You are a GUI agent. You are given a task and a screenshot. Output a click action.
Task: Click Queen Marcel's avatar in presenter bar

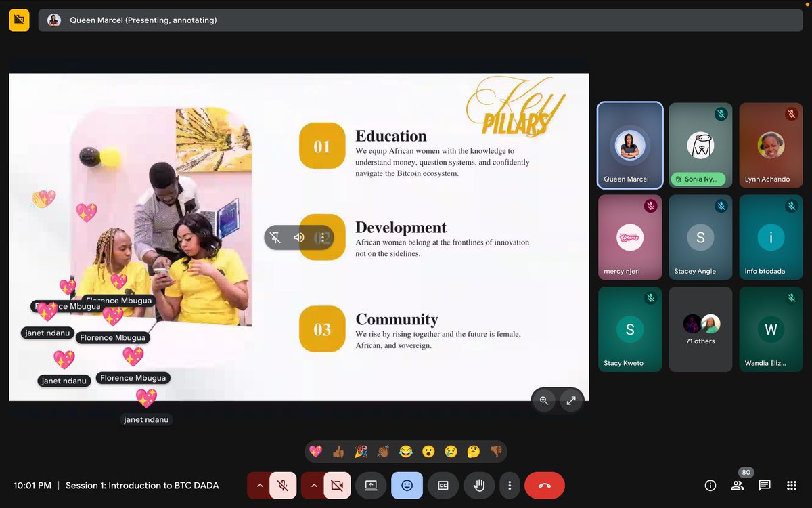(x=54, y=20)
